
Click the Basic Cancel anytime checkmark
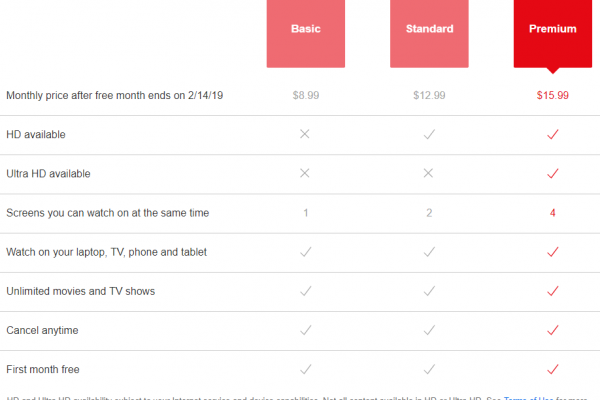click(306, 330)
